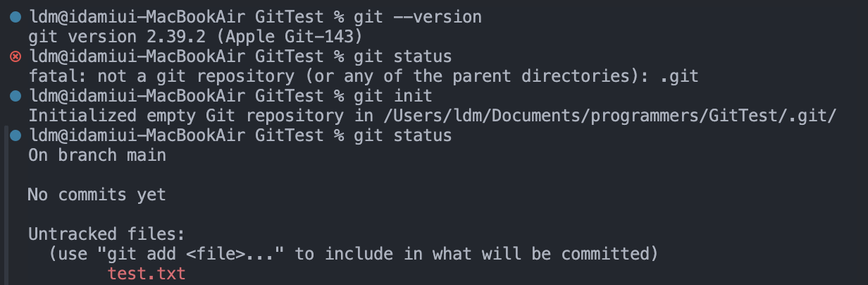Click the quoted 'git add <file>...' hint
Viewport: 868px width, 285px height.
click(191, 253)
